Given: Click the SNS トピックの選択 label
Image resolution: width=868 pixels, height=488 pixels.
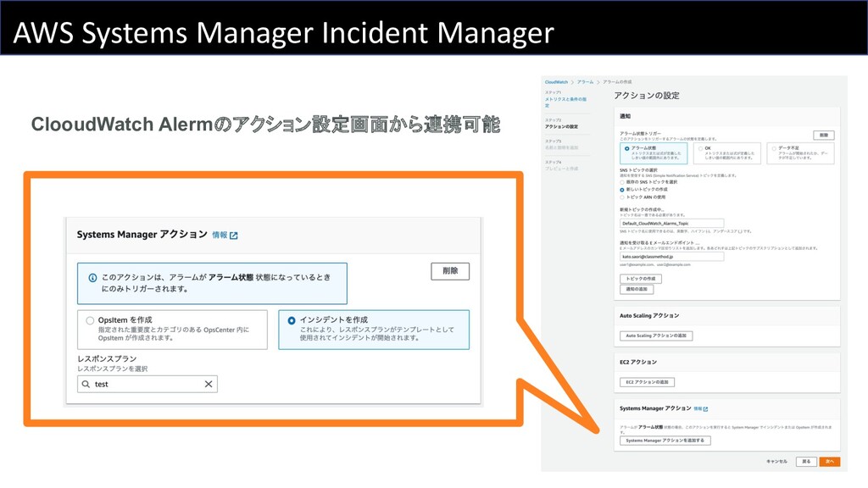Looking at the screenshot, I should coord(638,170).
